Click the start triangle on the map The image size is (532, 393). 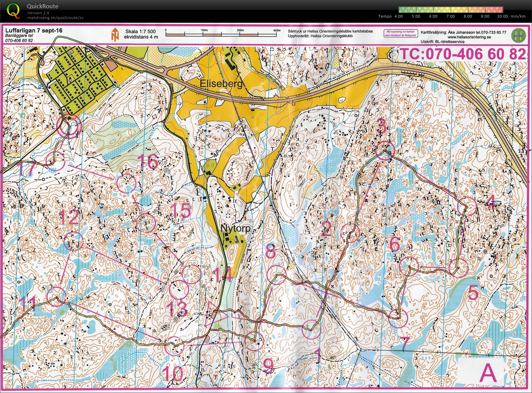click(x=215, y=314)
